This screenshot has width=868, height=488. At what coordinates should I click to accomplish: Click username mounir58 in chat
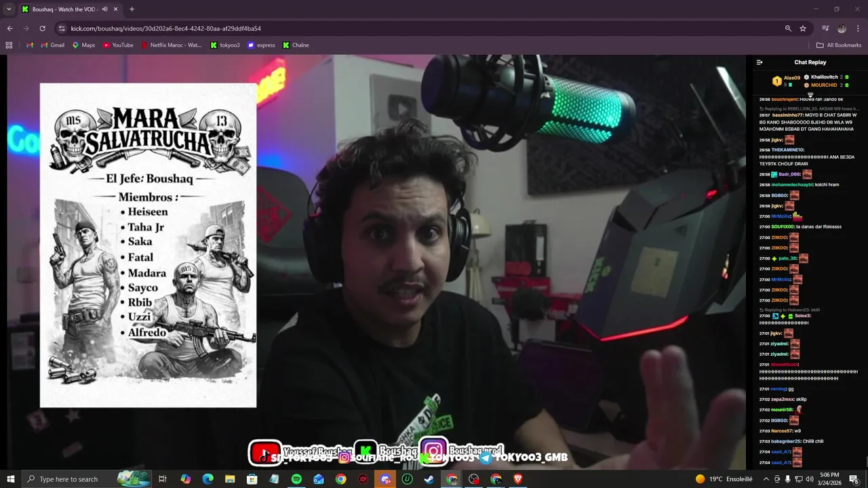click(782, 410)
